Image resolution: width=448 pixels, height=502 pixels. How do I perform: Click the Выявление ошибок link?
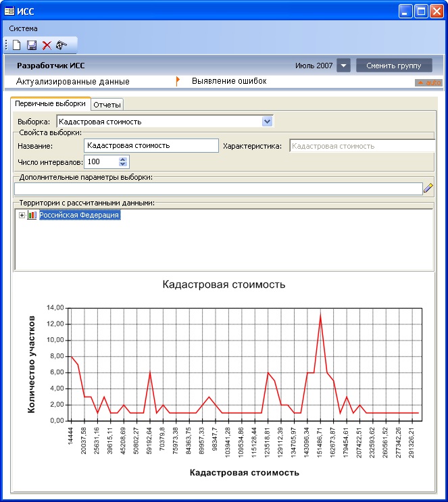pos(229,81)
